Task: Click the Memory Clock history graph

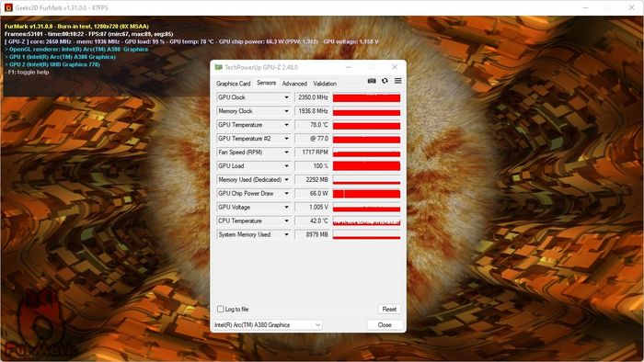Action: 366,111
